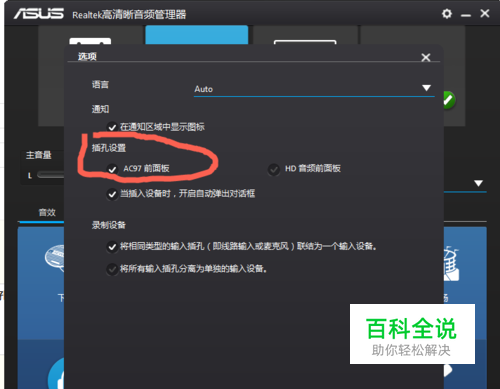Expand dropdown arrow behind dialog at right
This screenshot has width=500, height=389.
[478, 183]
